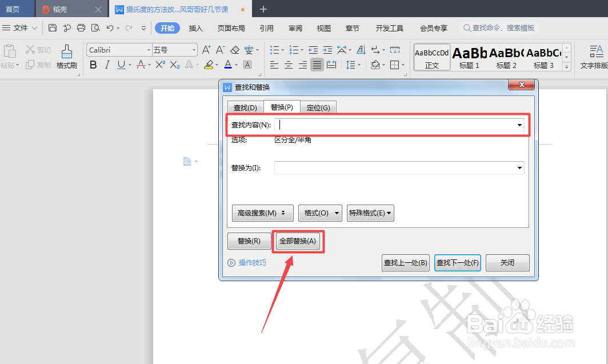Apply text highlight color
This screenshot has width=608, height=364.
pyautogui.click(x=210, y=65)
